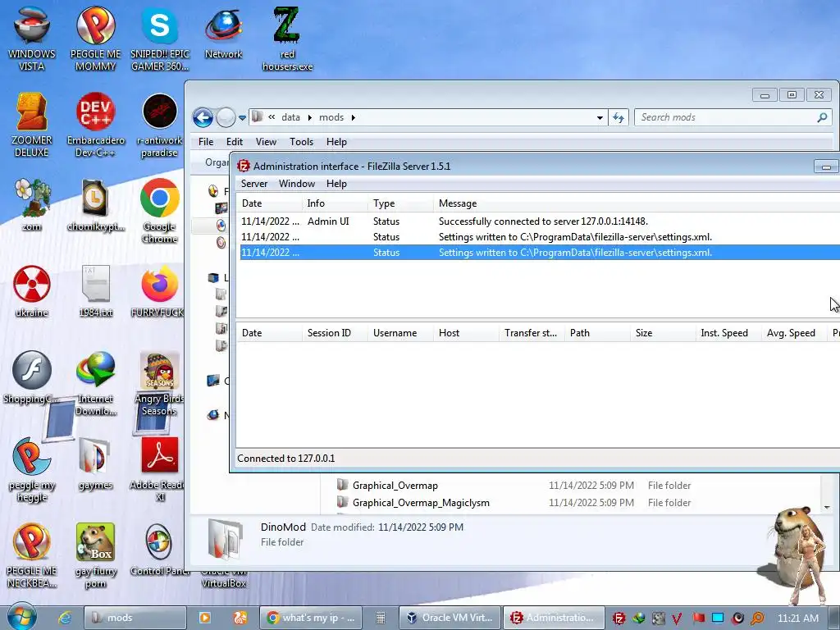Sort sessions by the Session ID column
Screen dimensions: 840x630
[x=335, y=333]
